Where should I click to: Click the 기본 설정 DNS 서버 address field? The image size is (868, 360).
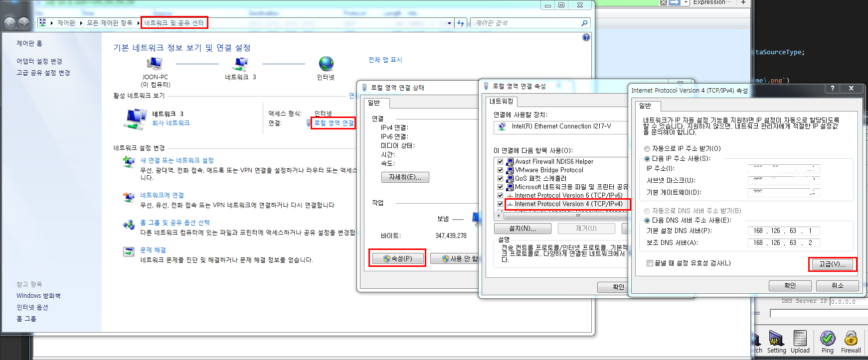point(783,231)
